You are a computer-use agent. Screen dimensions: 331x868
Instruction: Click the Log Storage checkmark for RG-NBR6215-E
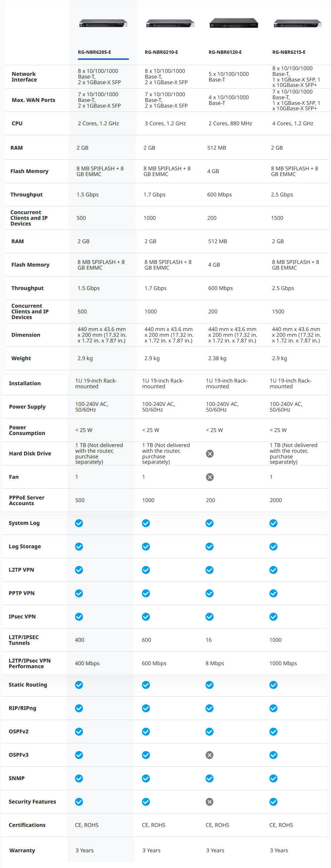click(x=273, y=546)
